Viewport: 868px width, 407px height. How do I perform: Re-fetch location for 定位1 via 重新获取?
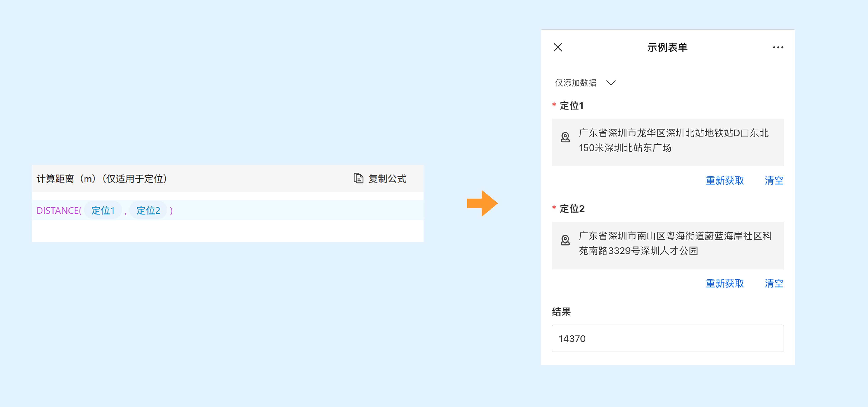pos(724,180)
